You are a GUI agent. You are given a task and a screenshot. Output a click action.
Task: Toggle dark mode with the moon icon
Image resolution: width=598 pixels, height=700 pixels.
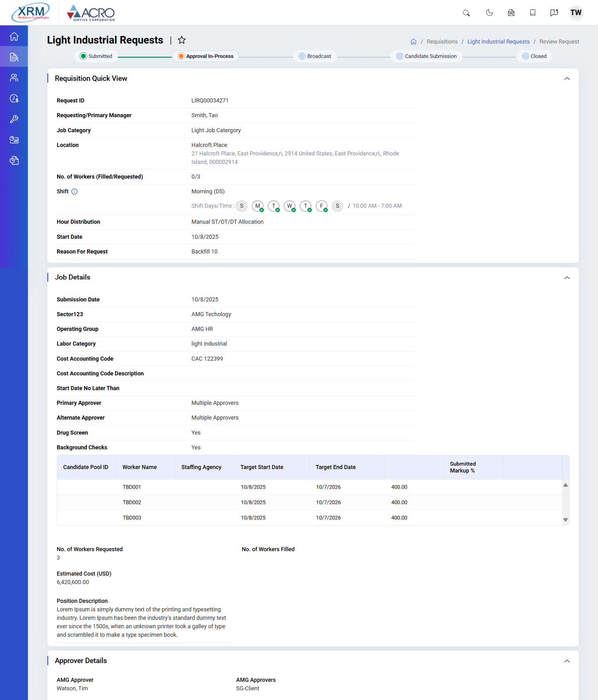tap(489, 13)
